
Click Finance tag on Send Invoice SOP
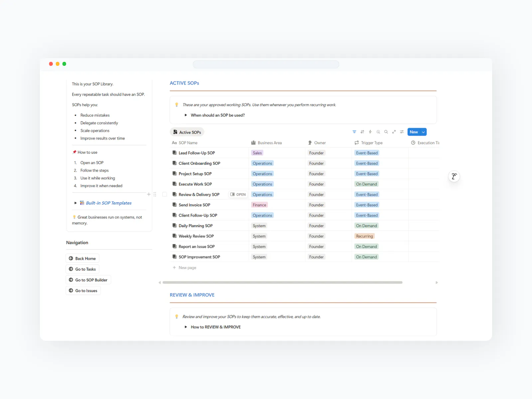(x=259, y=205)
